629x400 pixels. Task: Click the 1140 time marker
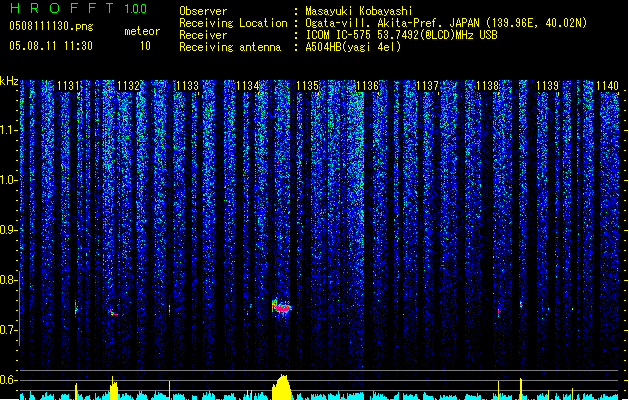click(x=607, y=85)
